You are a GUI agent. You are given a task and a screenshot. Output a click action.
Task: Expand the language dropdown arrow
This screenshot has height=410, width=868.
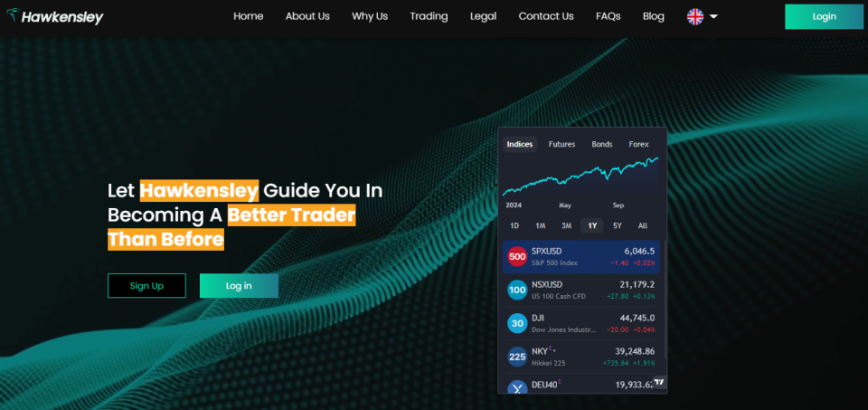click(x=714, y=16)
